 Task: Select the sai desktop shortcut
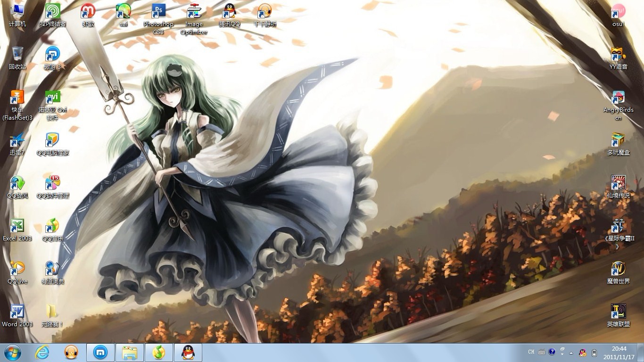click(x=124, y=11)
